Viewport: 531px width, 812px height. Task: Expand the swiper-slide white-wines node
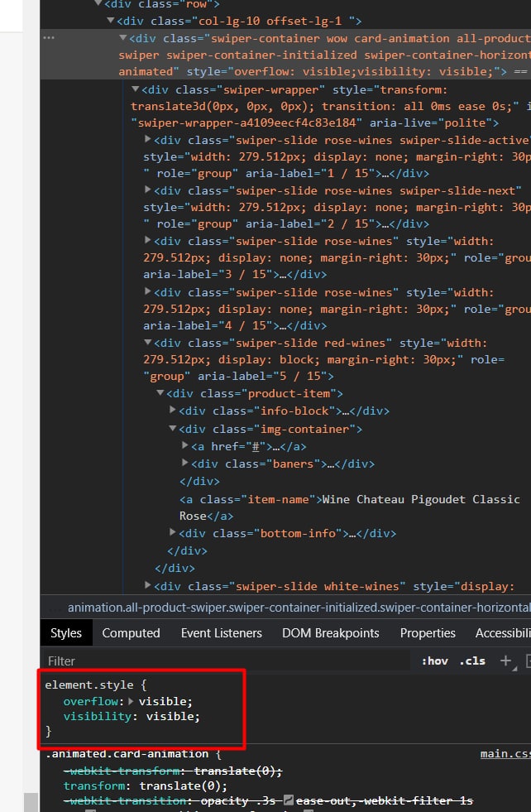147,586
